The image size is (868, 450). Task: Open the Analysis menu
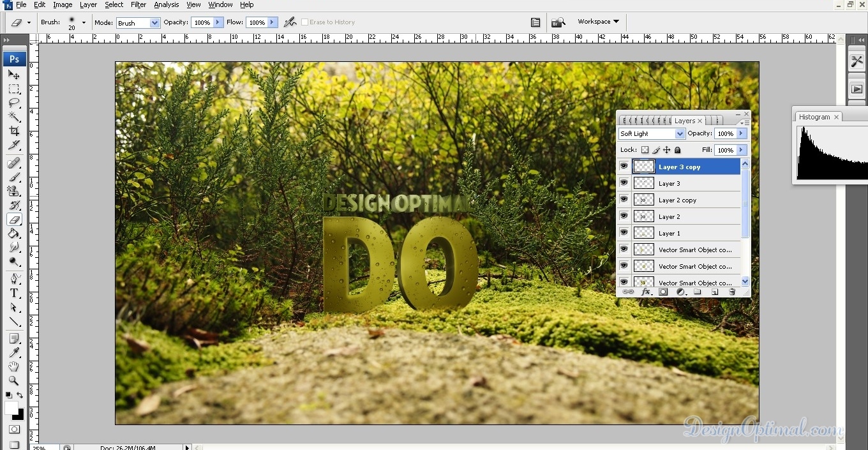pyautogui.click(x=167, y=4)
